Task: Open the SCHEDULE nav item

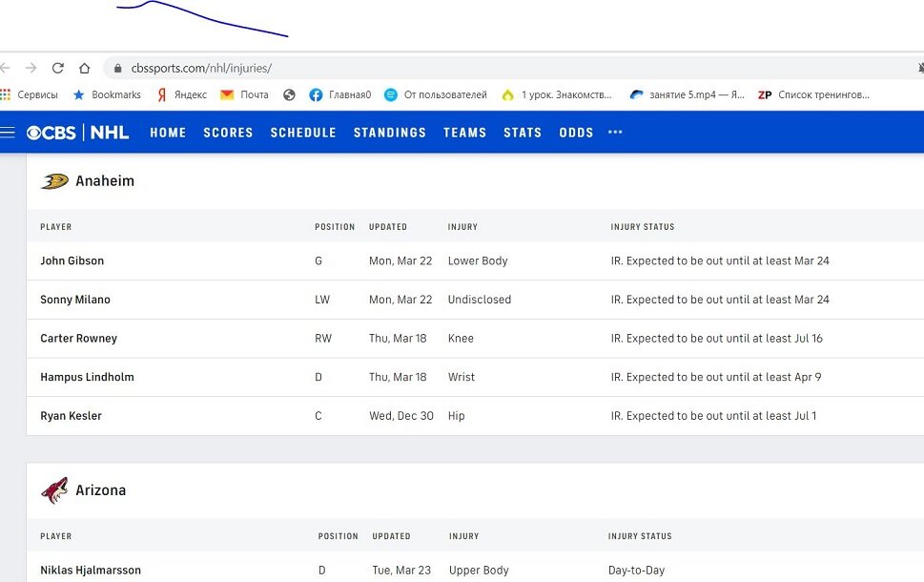Action: click(x=303, y=133)
